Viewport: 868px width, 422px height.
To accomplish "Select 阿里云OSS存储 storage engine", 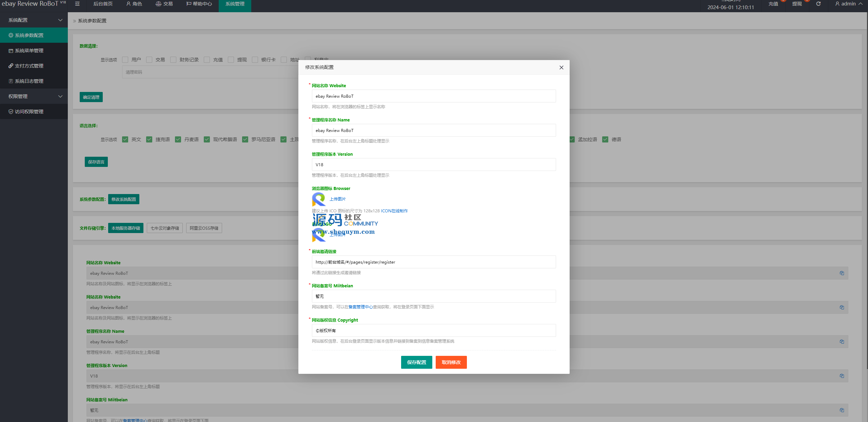I will click(x=204, y=228).
